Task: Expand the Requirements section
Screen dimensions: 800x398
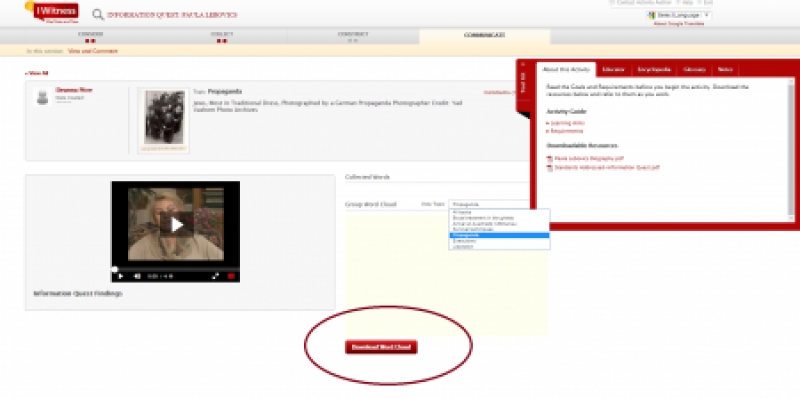Action: [x=564, y=131]
